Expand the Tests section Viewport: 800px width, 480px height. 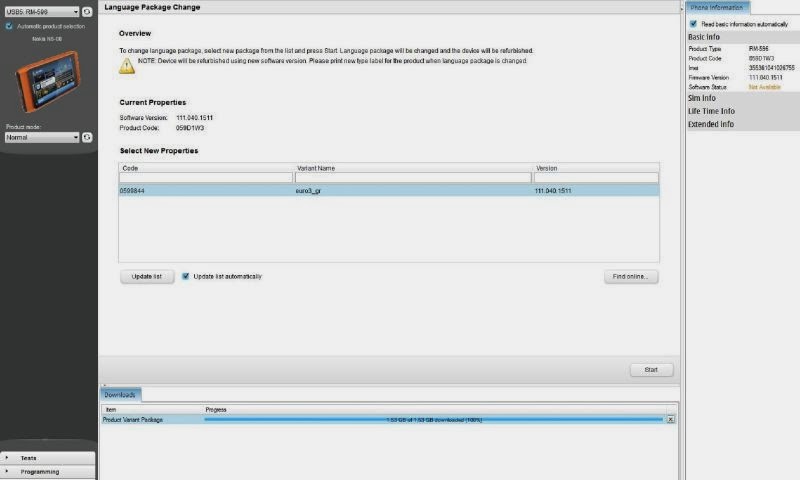point(48,458)
